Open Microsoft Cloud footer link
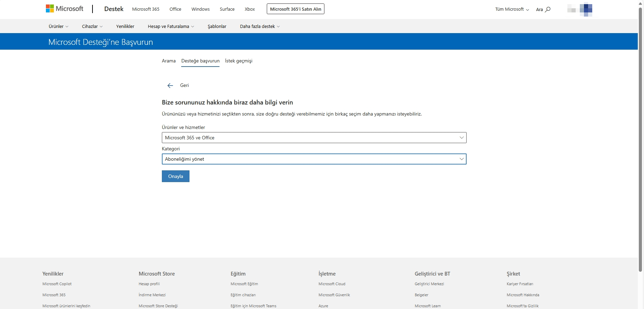Viewport: 644px width, 309px height. pyautogui.click(x=332, y=284)
